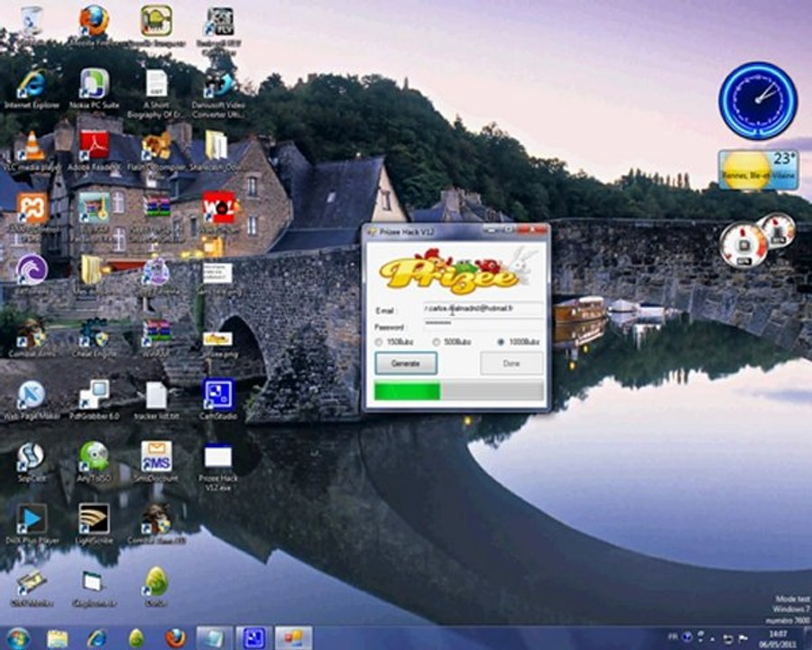Open the Internet Explorer desktop shortcut

(x=32, y=88)
